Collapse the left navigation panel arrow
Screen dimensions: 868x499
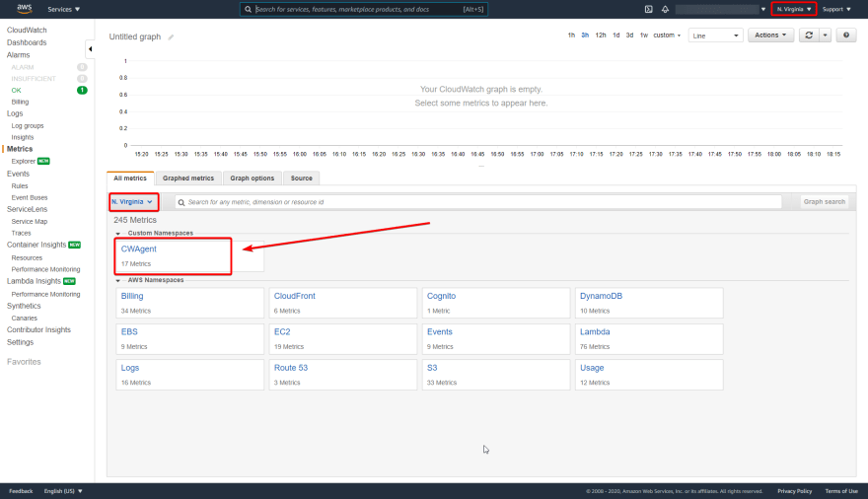pyautogui.click(x=90, y=49)
